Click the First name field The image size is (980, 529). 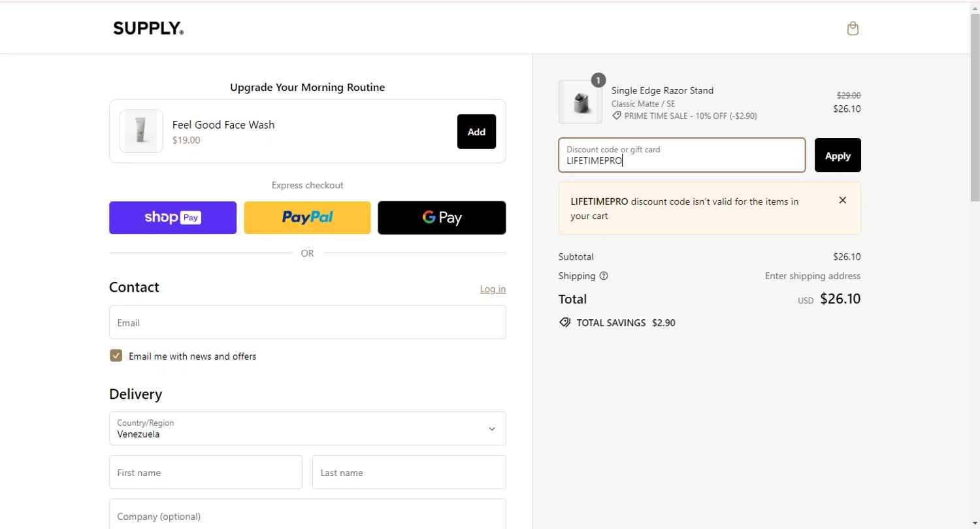(206, 472)
